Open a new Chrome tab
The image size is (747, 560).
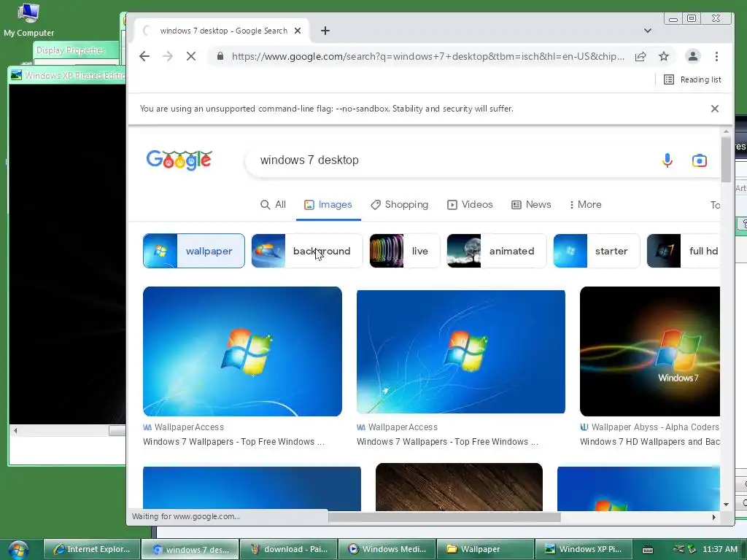point(325,31)
